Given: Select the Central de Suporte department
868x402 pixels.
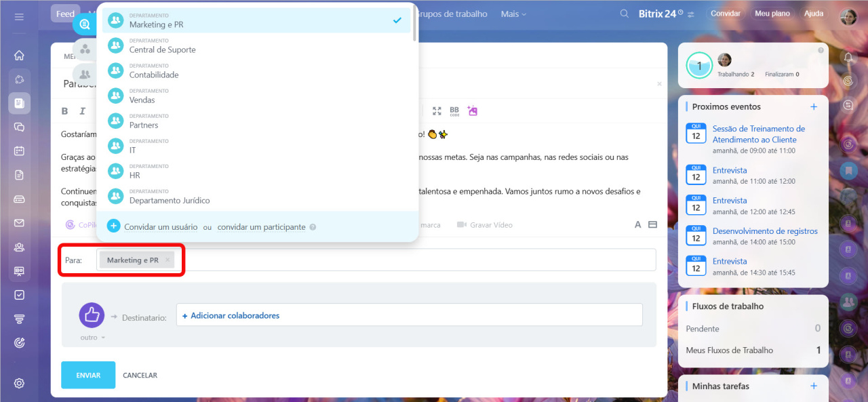Looking at the screenshot, I should 256,45.
